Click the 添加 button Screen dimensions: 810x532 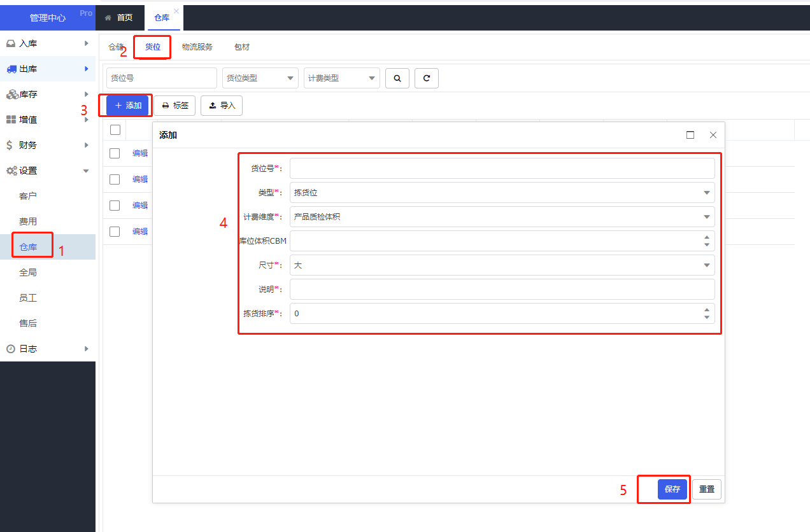[x=127, y=106]
